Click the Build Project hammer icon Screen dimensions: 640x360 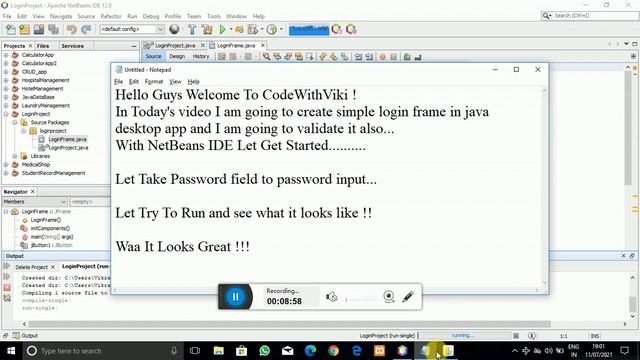[x=192, y=29]
